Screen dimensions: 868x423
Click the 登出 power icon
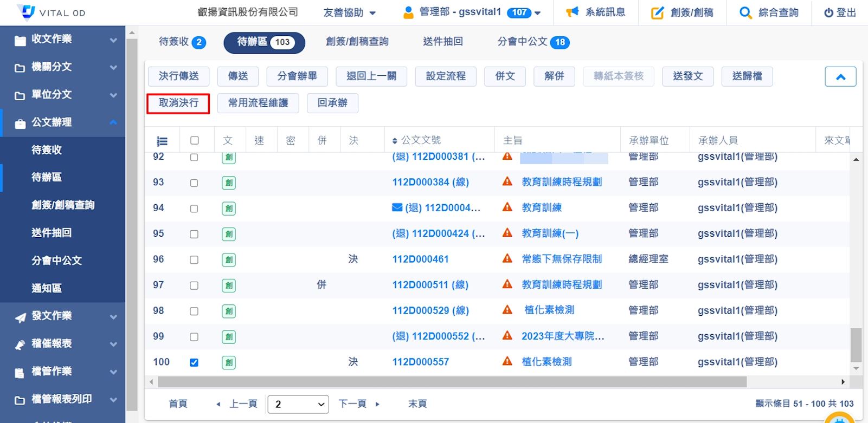(828, 12)
